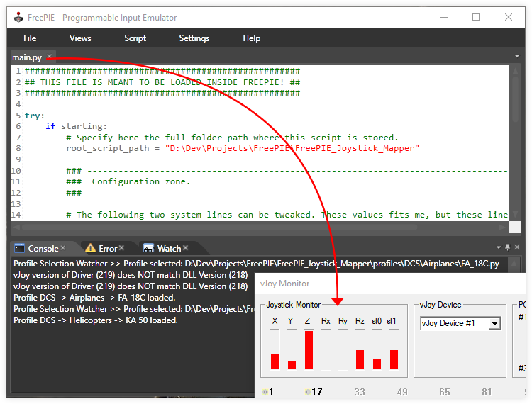The height and width of the screenshot is (404, 532).
Task: Close the main.py tab
Action: [50, 56]
